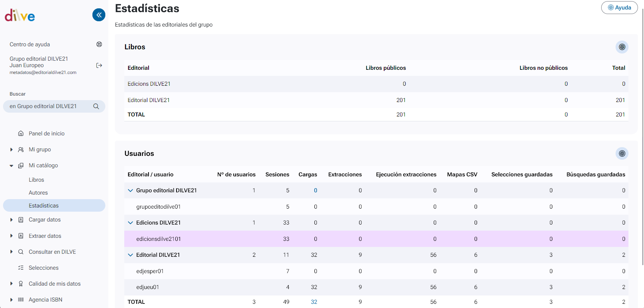Click the search magnifier icon
The width and height of the screenshot is (644, 308).
(x=96, y=107)
